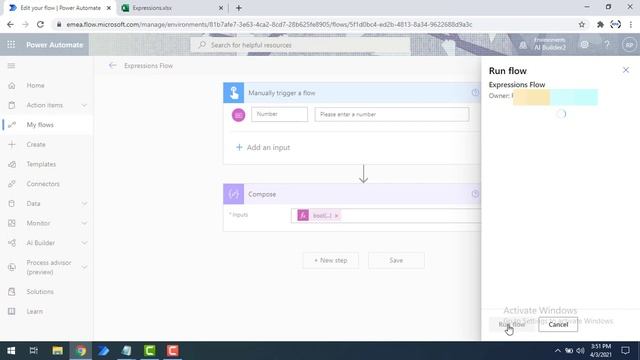Click the AI Builder icon in sidebar
Viewport: 640px width, 360px height.
(12, 243)
